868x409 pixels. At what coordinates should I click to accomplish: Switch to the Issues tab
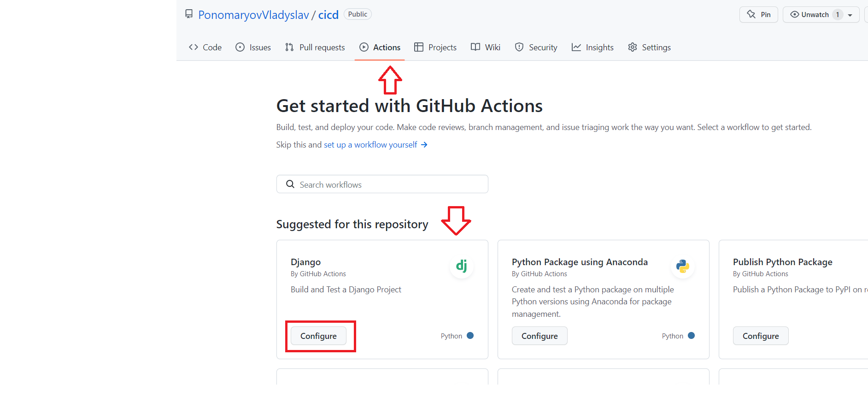click(x=253, y=47)
